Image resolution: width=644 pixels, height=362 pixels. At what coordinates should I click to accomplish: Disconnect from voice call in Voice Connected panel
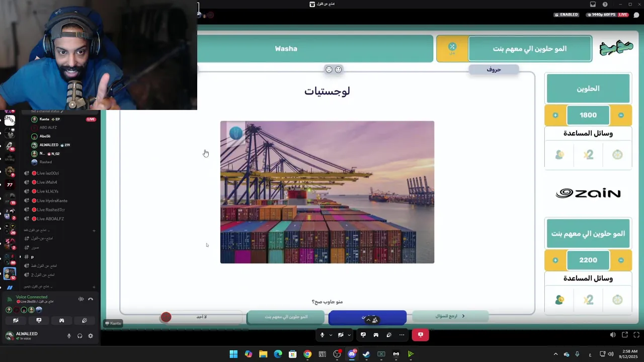point(91,299)
